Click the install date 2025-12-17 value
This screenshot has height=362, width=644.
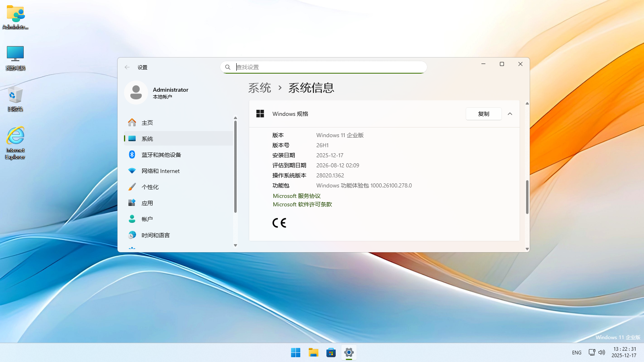330,155
